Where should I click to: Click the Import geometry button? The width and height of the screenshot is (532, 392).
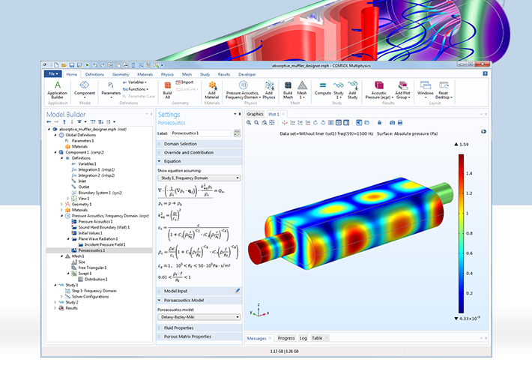click(x=185, y=82)
